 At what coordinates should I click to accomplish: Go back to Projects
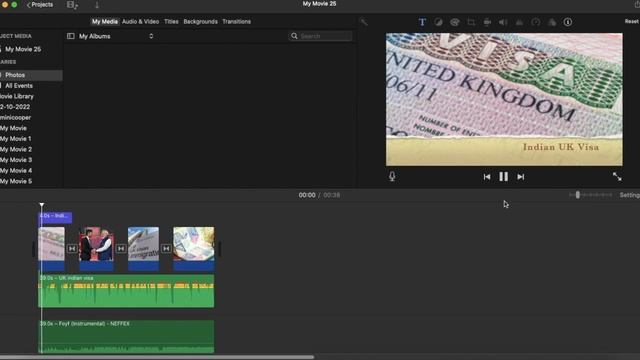tap(40, 5)
